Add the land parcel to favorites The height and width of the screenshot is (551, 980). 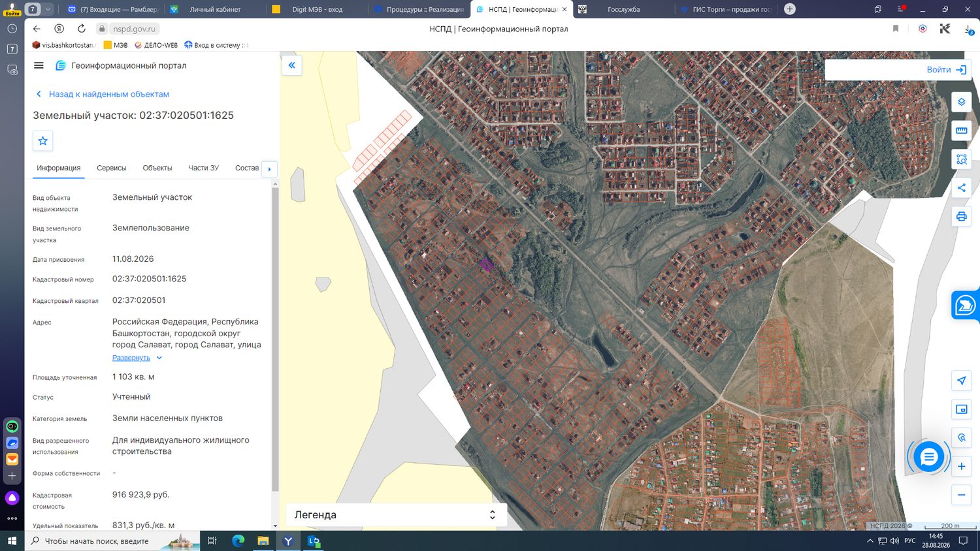(43, 140)
